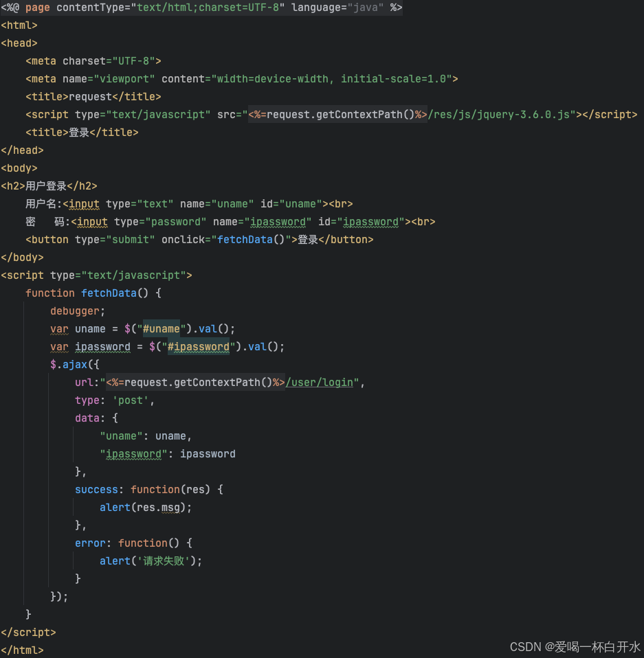Click the "#uname" jQuery selector string
Screen dimensions: 644x658
point(162,328)
